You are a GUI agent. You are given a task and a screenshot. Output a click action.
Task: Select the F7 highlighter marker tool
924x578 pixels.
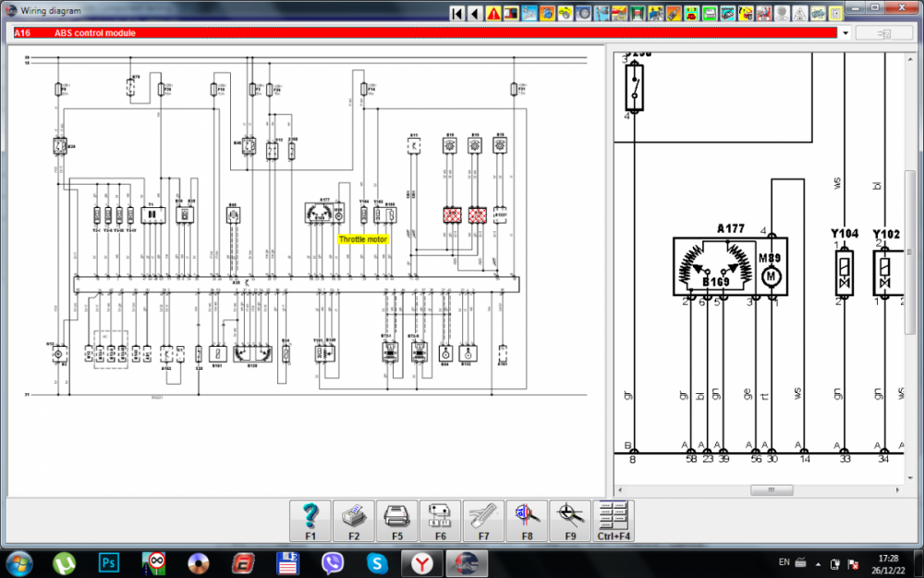483,521
